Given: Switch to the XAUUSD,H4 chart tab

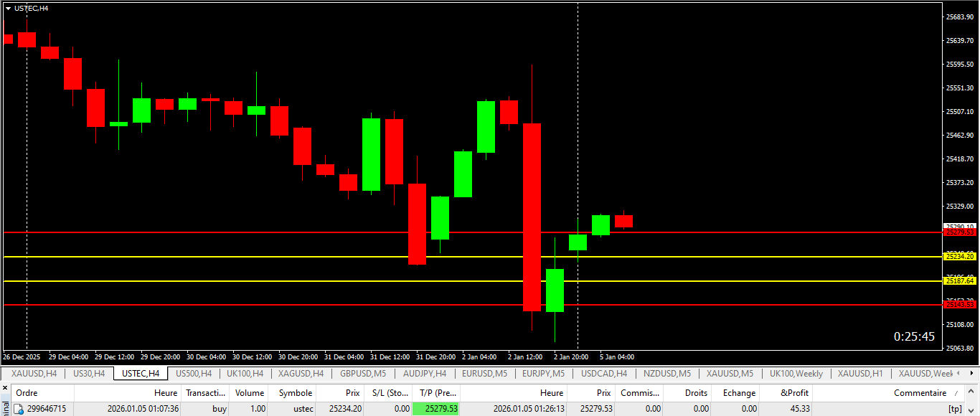Looking at the screenshot, I should [34, 373].
